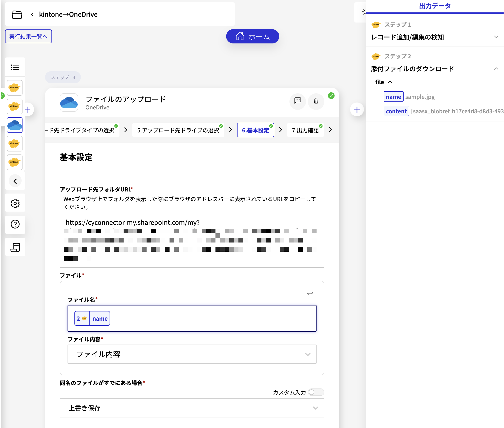Viewport: 504px width, 428px height.
Task: Select the content output token under file
Action: coord(396,111)
